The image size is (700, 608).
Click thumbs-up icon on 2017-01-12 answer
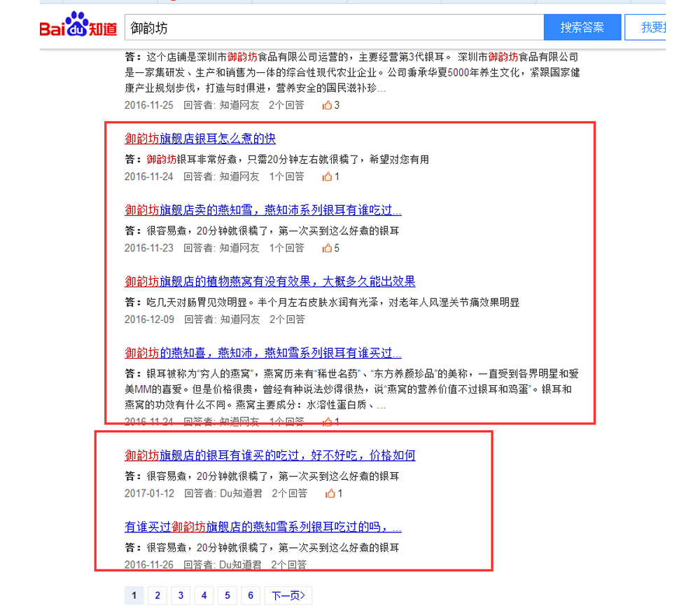coord(330,493)
